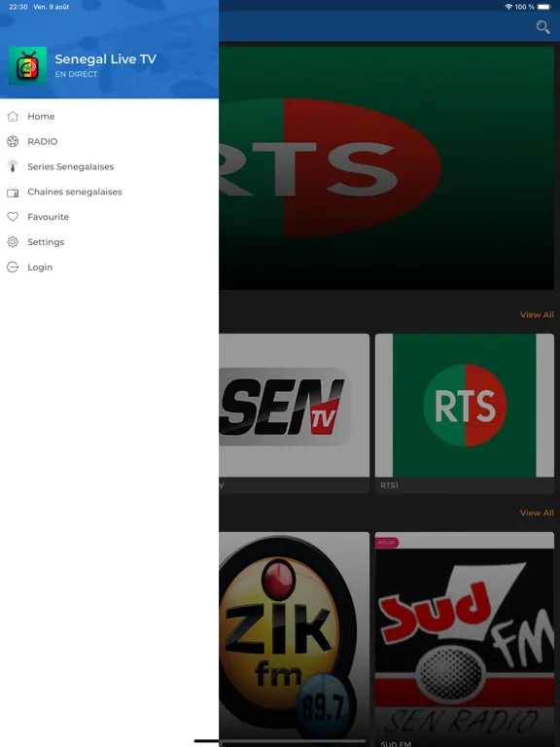This screenshot has height=747, width=560.
Task: Click the RTS1 channel label
Action: coord(389,485)
